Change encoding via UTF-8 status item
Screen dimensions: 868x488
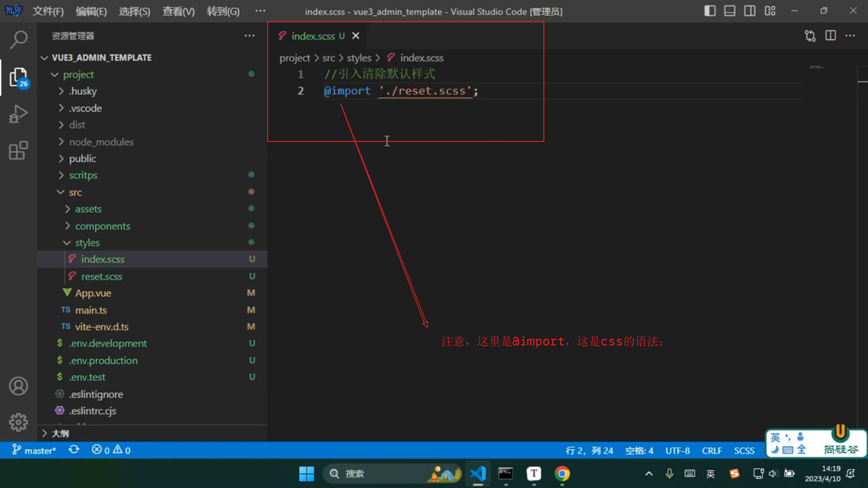[677, 450]
